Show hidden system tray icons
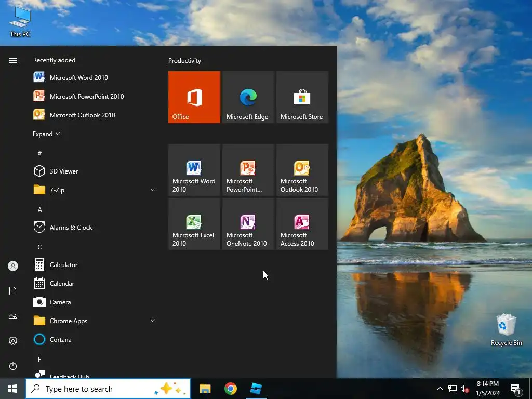This screenshot has width=532, height=399. [440, 389]
